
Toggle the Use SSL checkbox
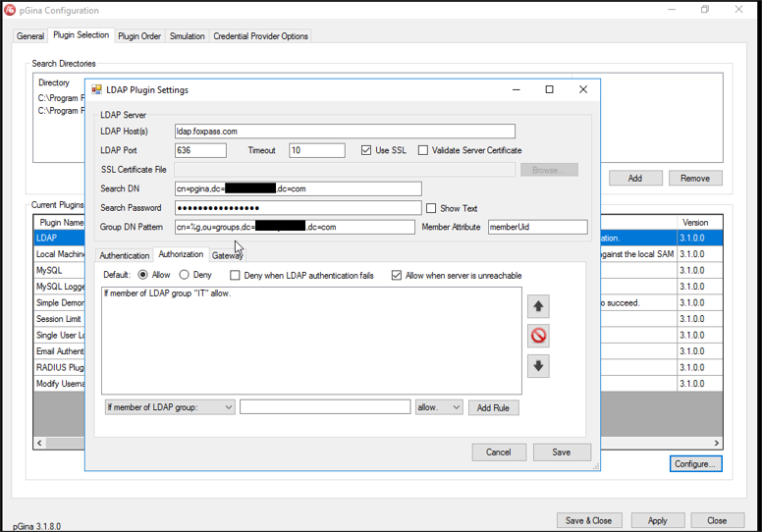(x=366, y=150)
